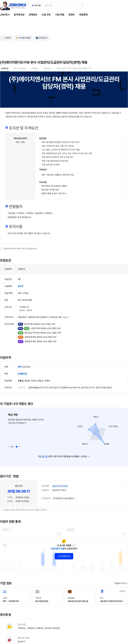Viewport: 128px width, 644px height.
Task: Click the 기업구분 building icon
Action: (37, 591)
